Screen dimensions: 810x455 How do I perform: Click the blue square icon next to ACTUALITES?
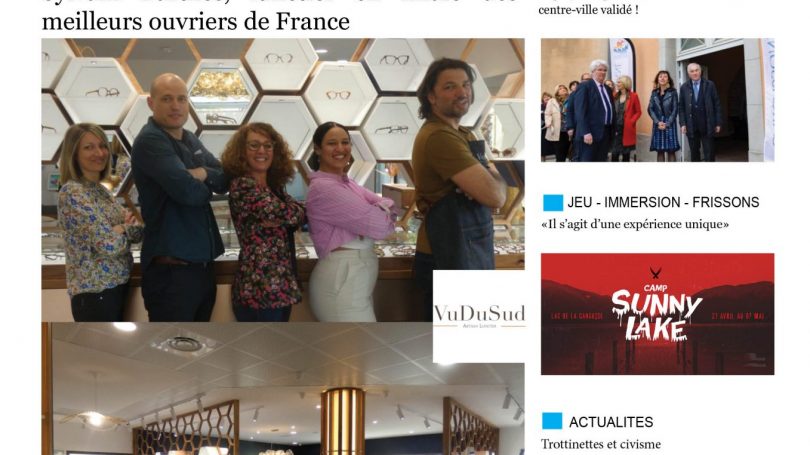[552, 421]
